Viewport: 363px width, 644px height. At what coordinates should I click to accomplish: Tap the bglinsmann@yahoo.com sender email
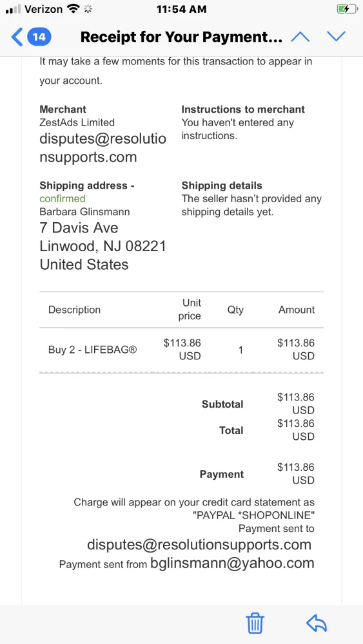pyautogui.click(x=232, y=563)
